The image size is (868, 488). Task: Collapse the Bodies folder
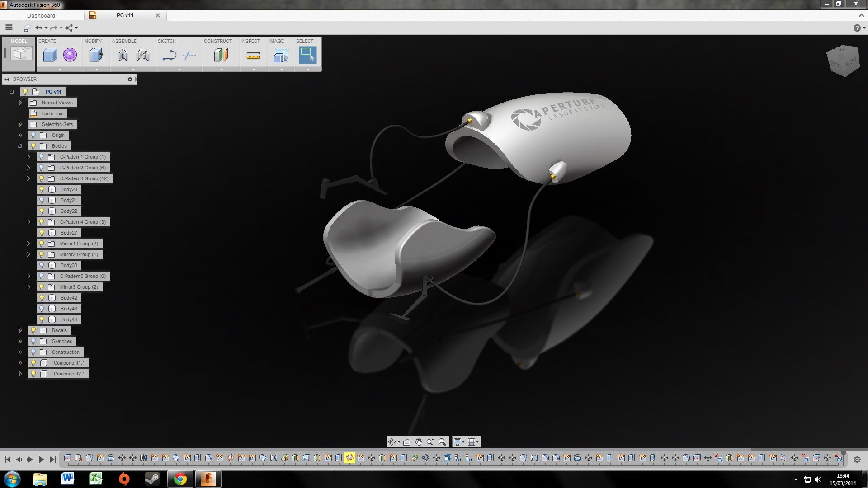[20, 146]
